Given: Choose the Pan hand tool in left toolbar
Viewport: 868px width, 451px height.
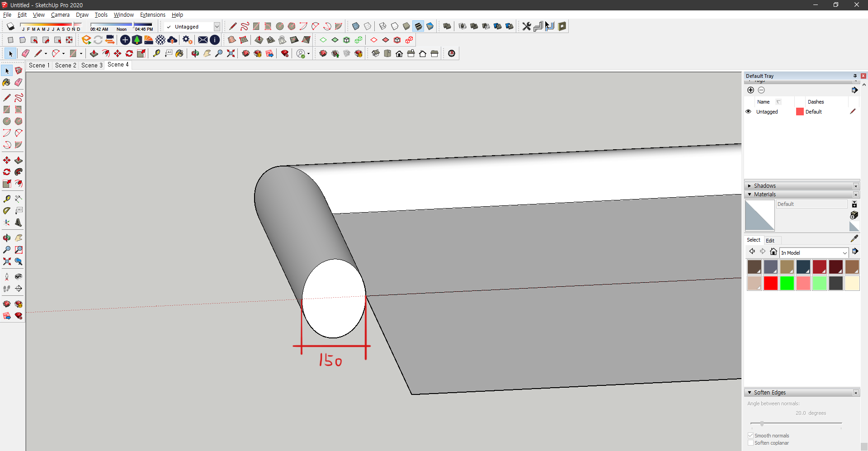Looking at the screenshot, I should pyautogui.click(x=19, y=237).
